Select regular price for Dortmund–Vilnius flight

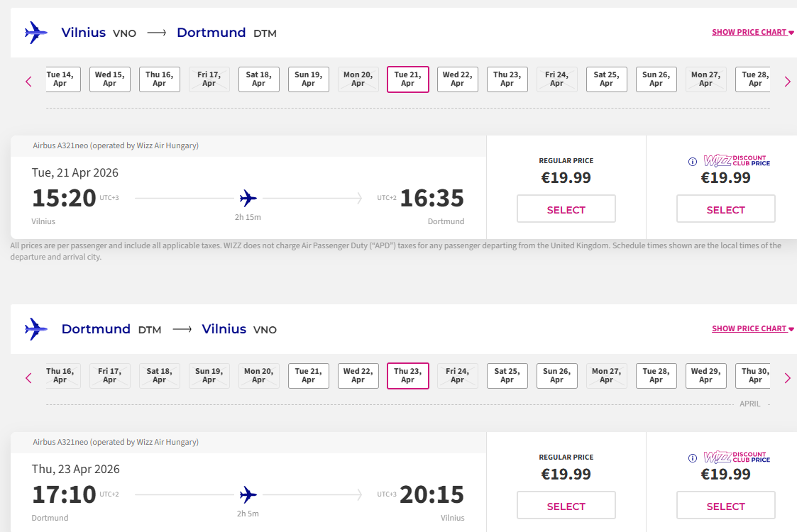pyautogui.click(x=566, y=506)
